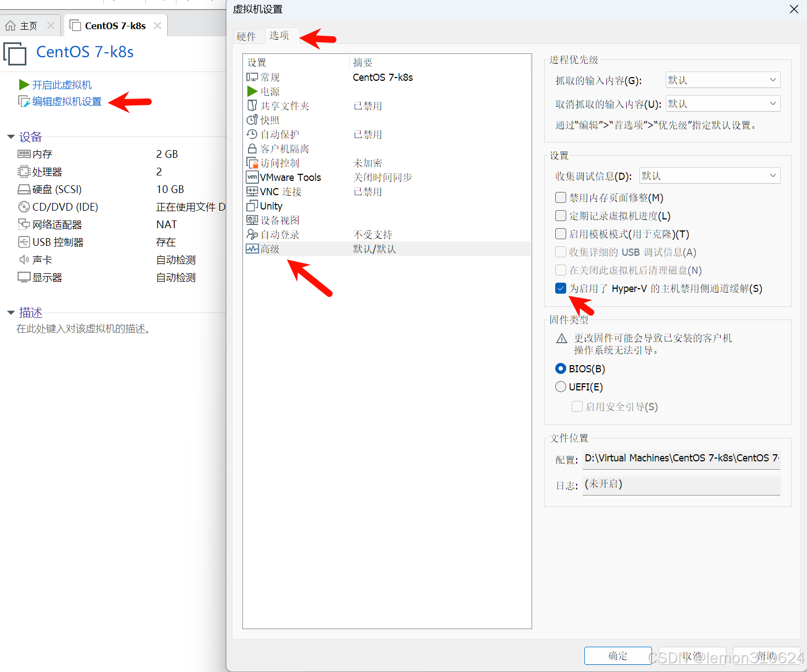Click the Autologin (自动登录) user icon
807x672 pixels.
pos(252,234)
